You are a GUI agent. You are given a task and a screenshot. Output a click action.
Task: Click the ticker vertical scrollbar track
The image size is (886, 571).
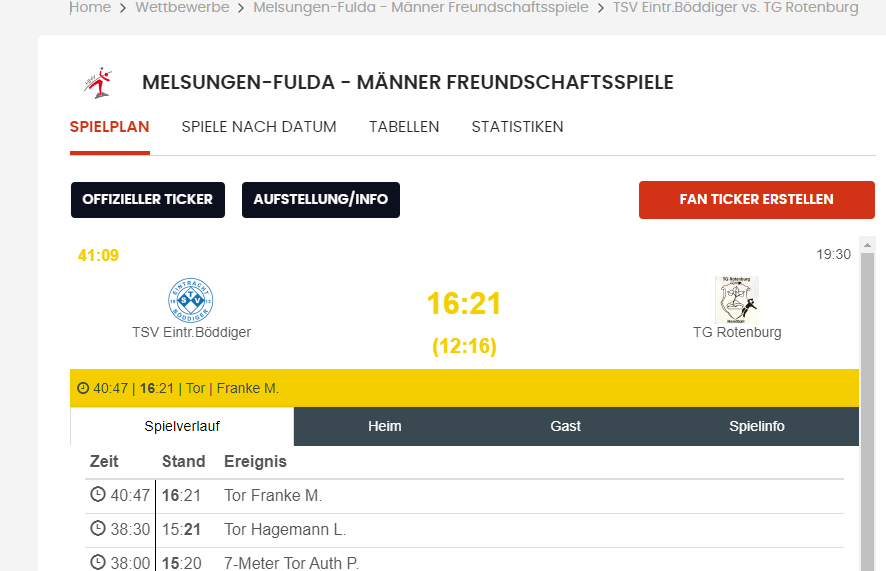tap(867, 420)
